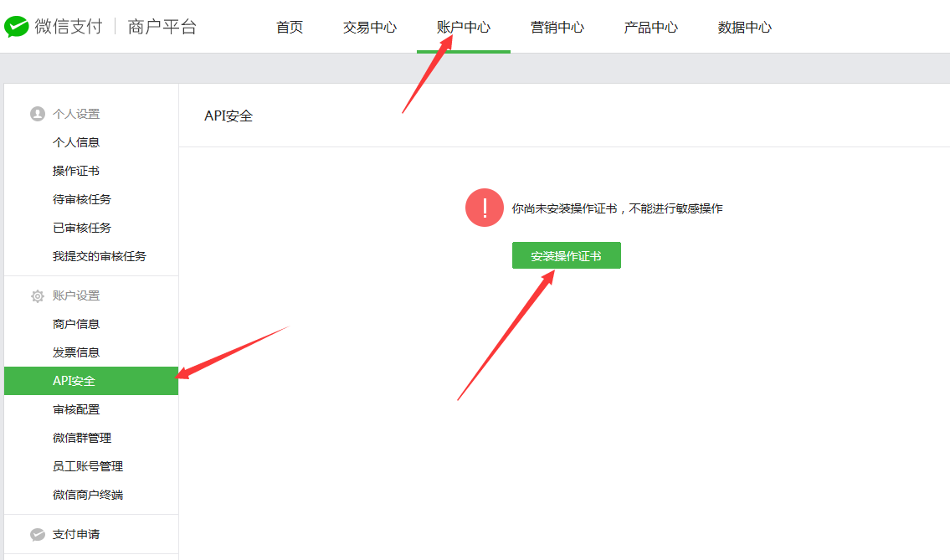Switch to the 交易中心 tab
Screen dimensions: 950x560
pyautogui.click(x=370, y=27)
